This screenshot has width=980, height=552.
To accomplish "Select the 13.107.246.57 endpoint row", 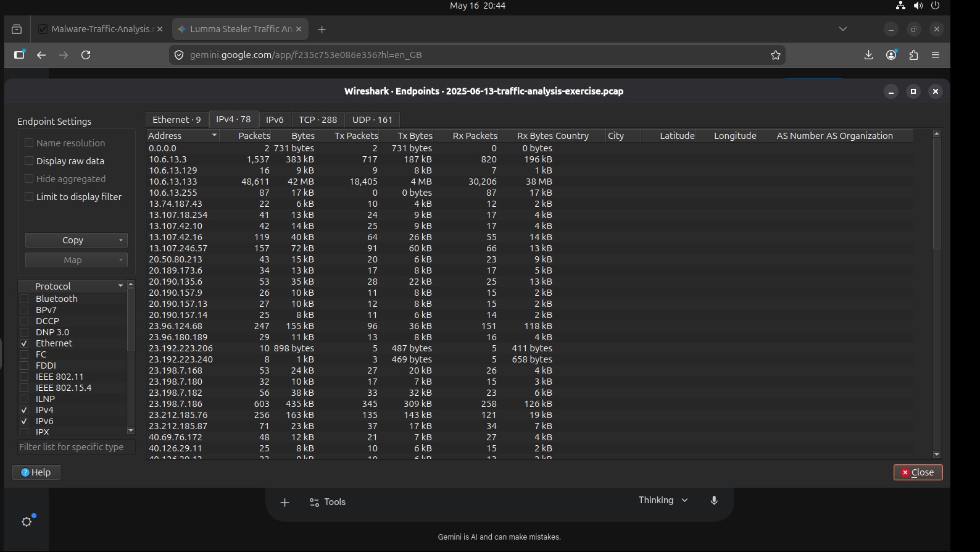I will [x=529, y=248].
